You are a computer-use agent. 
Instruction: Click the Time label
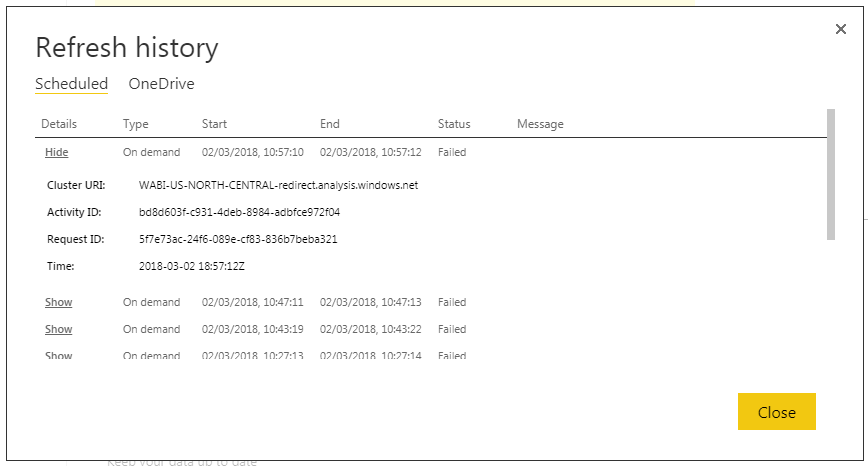click(x=60, y=266)
